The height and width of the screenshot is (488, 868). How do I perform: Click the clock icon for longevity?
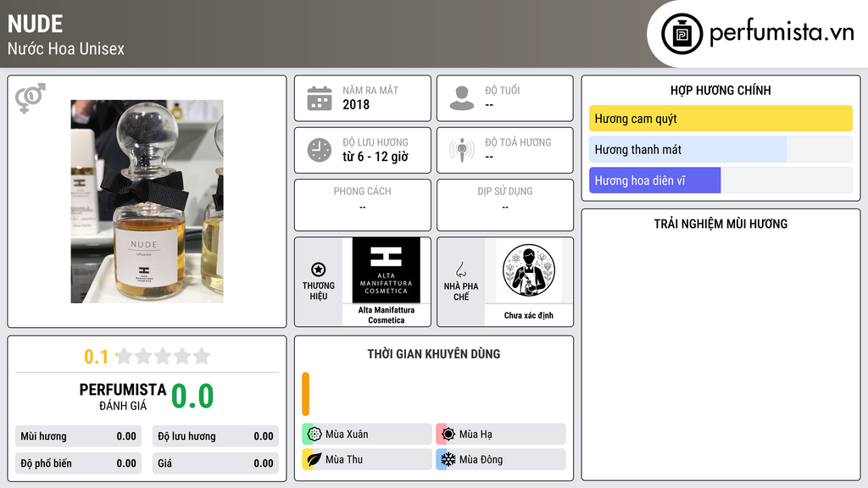click(x=320, y=150)
